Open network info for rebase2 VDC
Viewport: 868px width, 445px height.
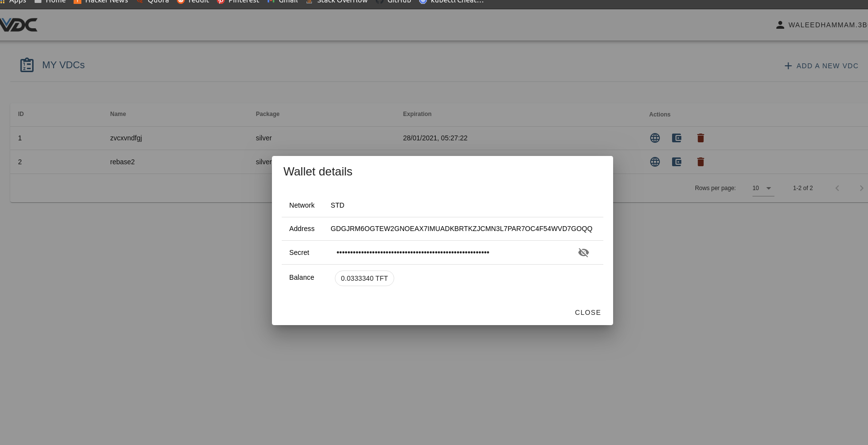655,162
